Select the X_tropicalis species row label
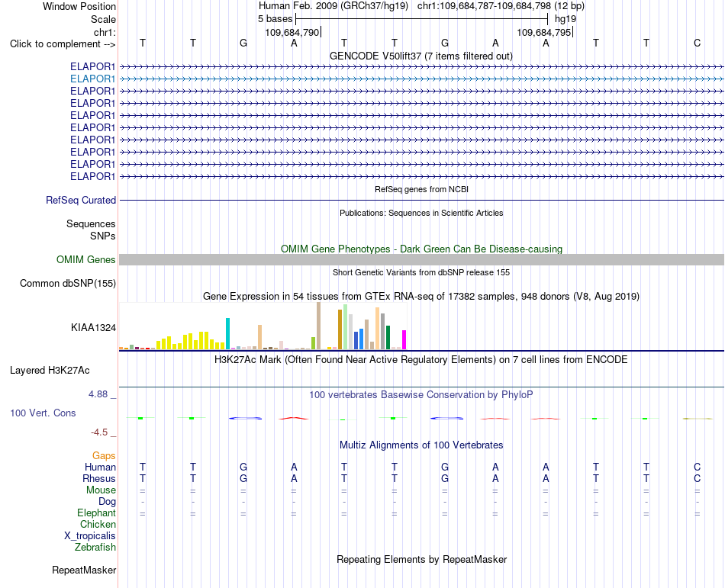 [90, 536]
